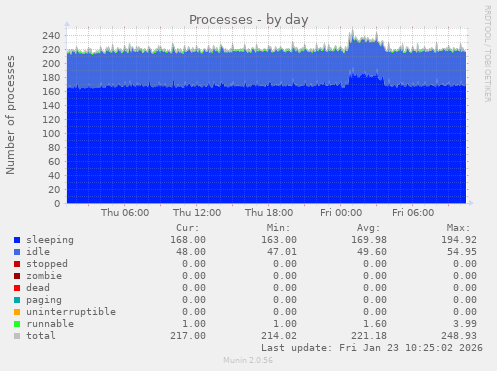Screen dimensions: 497x371
Task: Click the 'Avg:' column header
Action: point(368,228)
